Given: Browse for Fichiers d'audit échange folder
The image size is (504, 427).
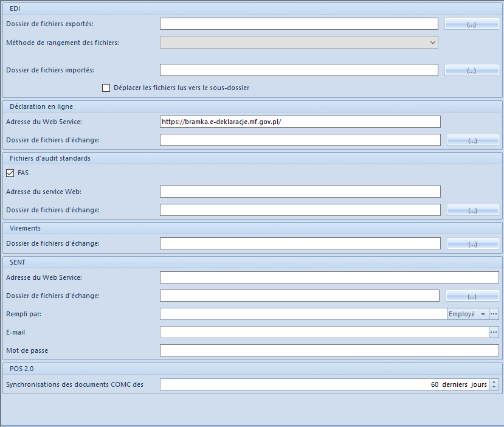Looking at the screenshot, I should pos(473,210).
